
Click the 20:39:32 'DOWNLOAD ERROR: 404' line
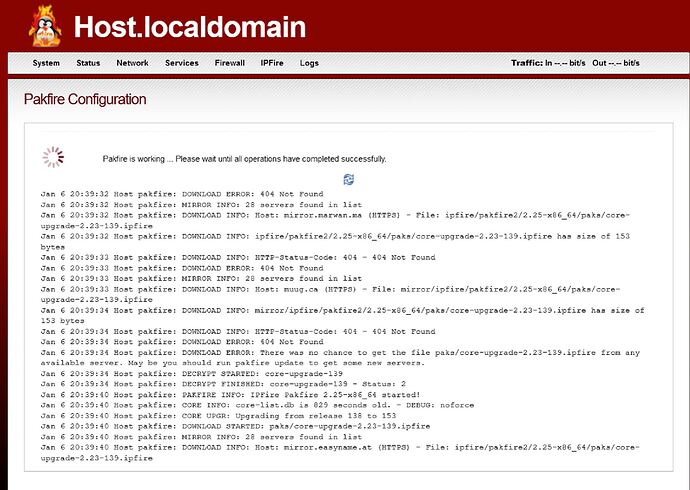pos(182,194)
